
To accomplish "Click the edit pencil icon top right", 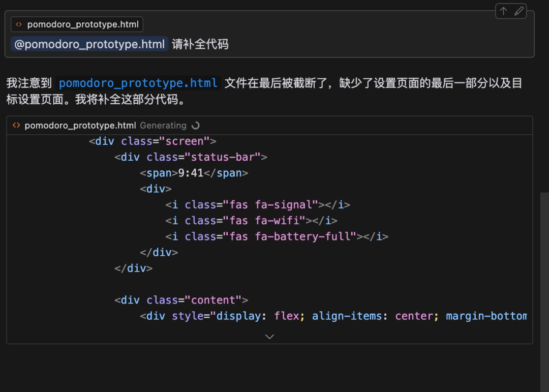I will (x=520, y=11).
